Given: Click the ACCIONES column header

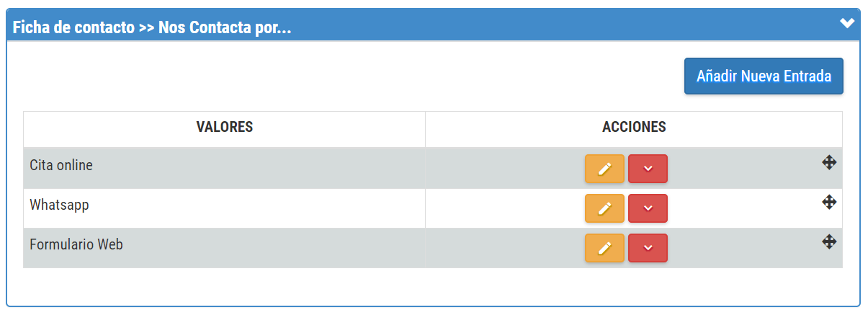Looking at the screenshot, I should click(634, 128).
